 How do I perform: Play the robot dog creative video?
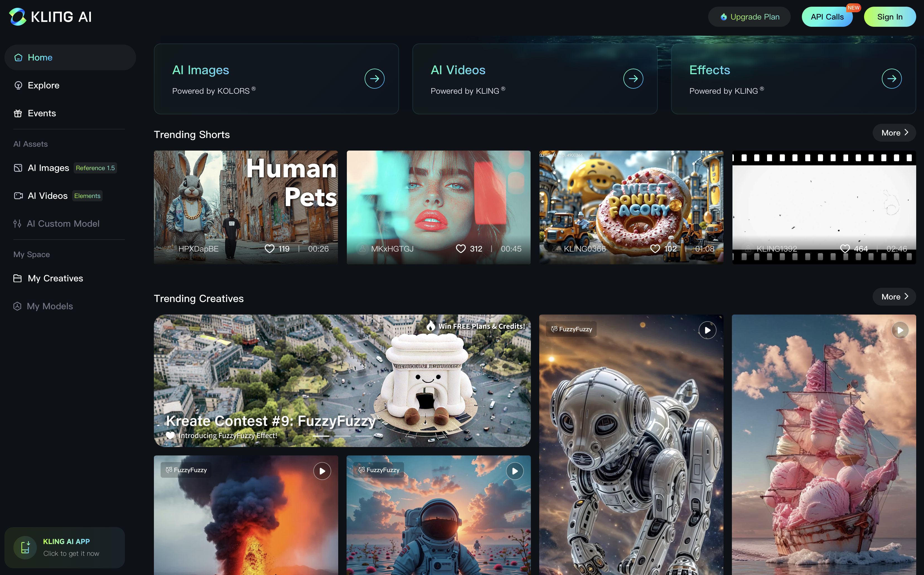(x=707, y=330)
